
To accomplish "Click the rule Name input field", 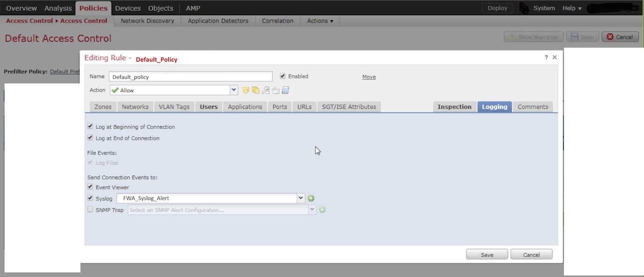I will pos(191,77).
